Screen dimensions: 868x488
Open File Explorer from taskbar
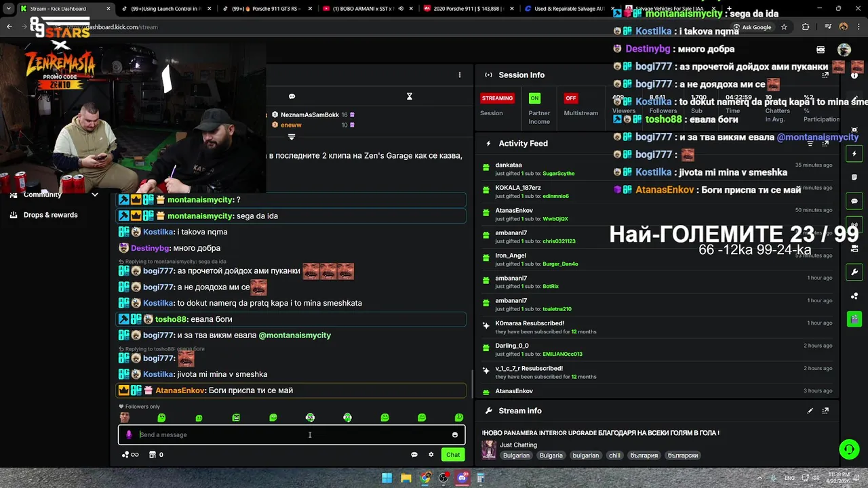(x=406, y=478)
